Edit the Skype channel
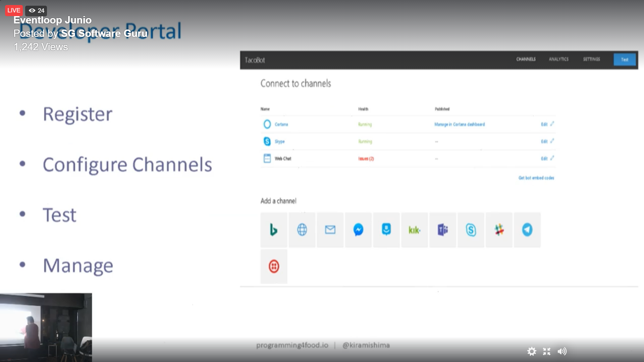The width and height of the screenshot is (644, 362). pos(547,141)
